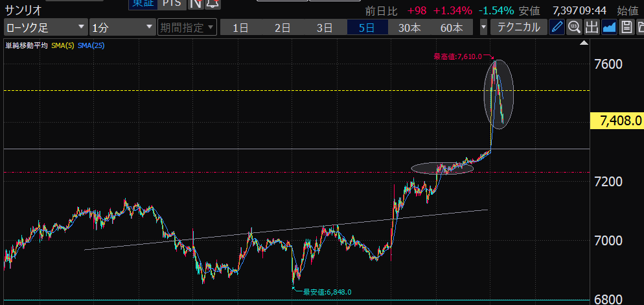Open the ローソク足 chart type dropdown

click(x=45, y=27)
